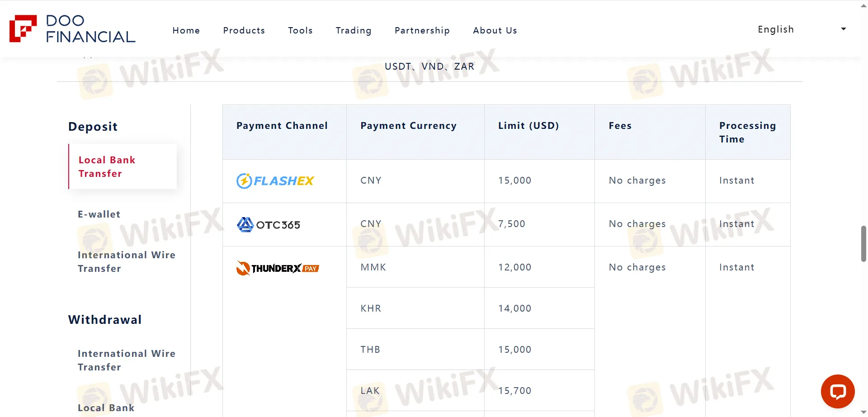Click the Doo Financial logo
The image size is (868, 417).
point(72,29)
